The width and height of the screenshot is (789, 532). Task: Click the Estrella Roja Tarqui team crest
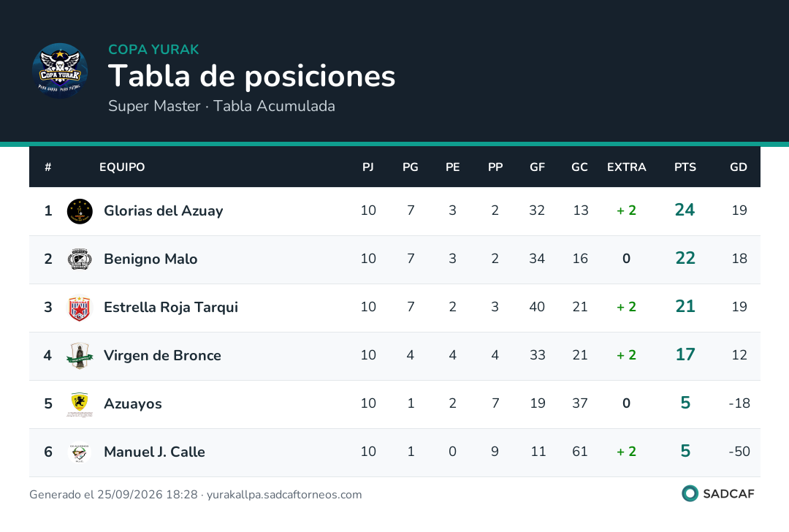click(80, 308)
